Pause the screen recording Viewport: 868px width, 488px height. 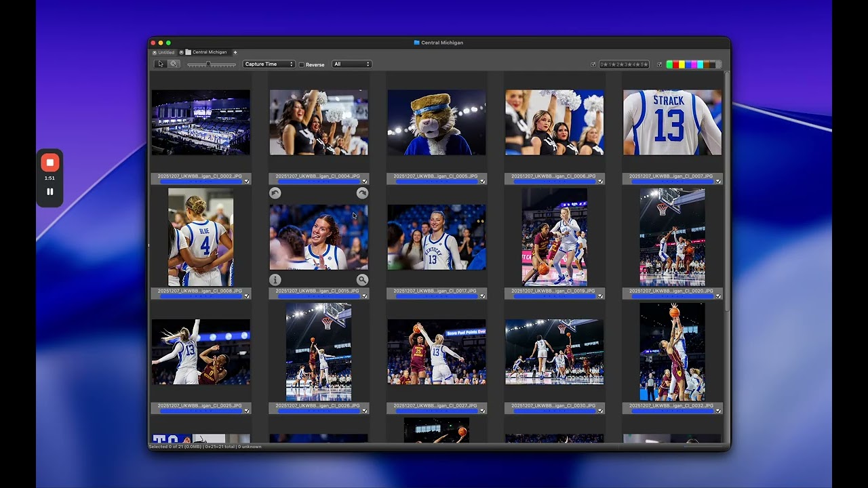point(50,192)
